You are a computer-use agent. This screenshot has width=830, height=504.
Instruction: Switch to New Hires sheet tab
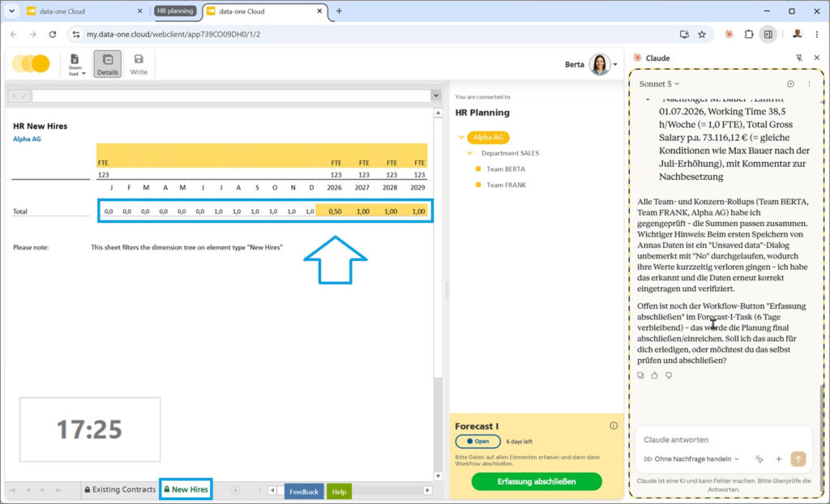click(186, 489)
